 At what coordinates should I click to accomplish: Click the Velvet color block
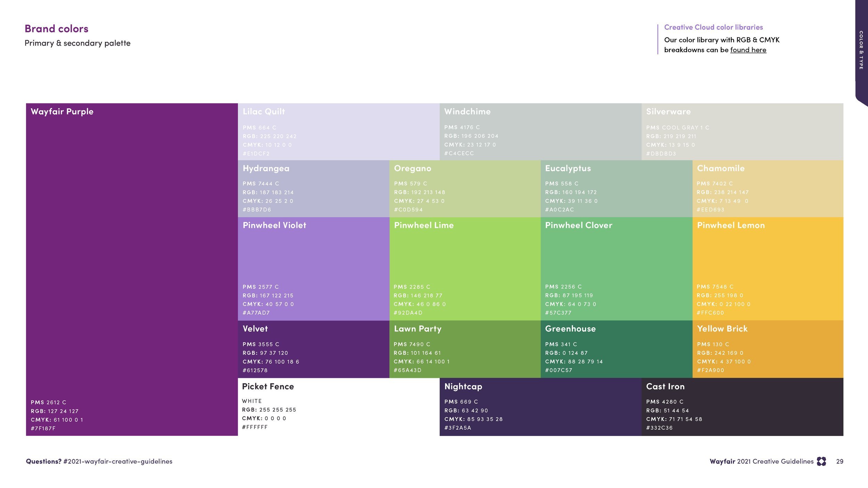[x=314, y=349]
